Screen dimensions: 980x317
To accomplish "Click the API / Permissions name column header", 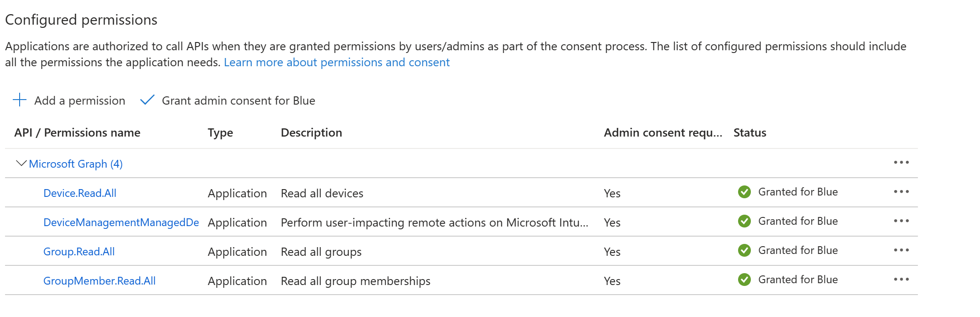I will click(77, 133).
